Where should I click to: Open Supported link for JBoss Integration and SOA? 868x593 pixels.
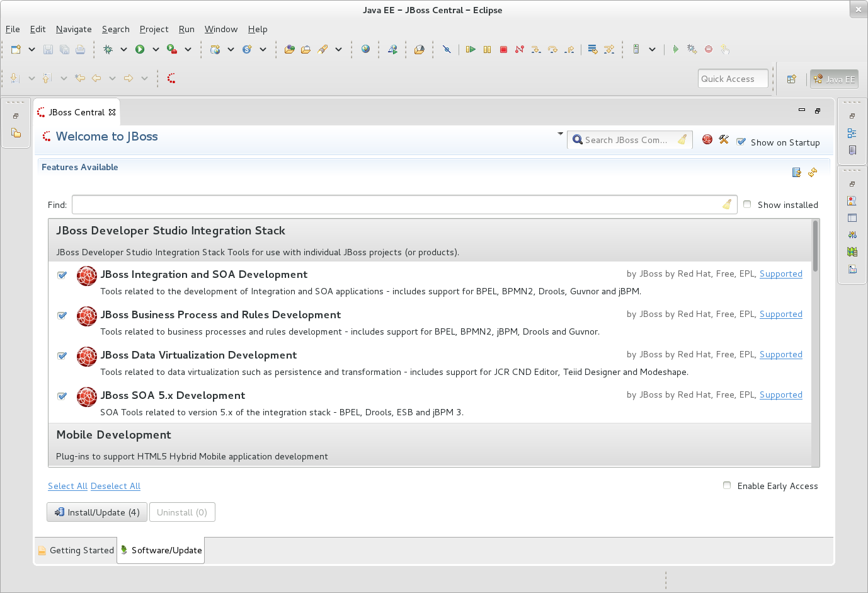[781, 273]
